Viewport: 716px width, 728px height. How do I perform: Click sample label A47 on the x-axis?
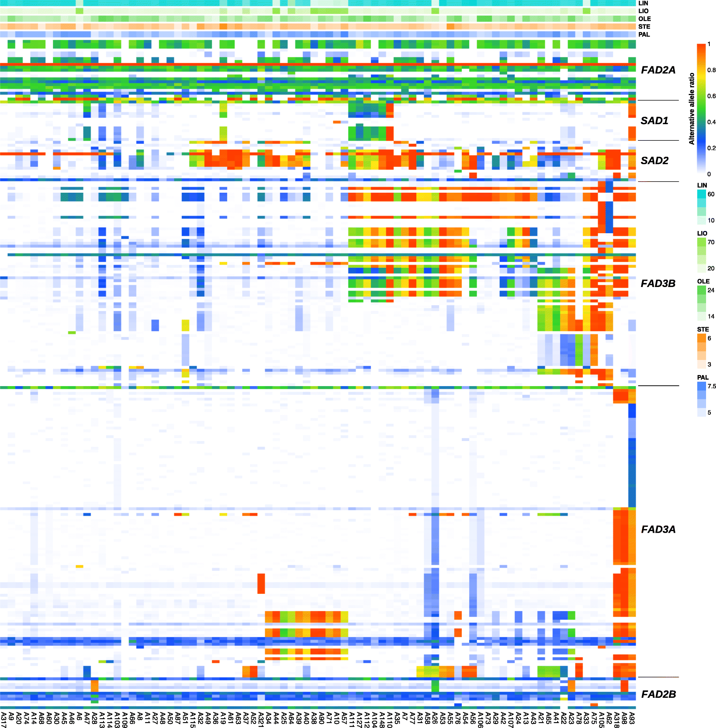pyautogui.click(x=87, y=717)
